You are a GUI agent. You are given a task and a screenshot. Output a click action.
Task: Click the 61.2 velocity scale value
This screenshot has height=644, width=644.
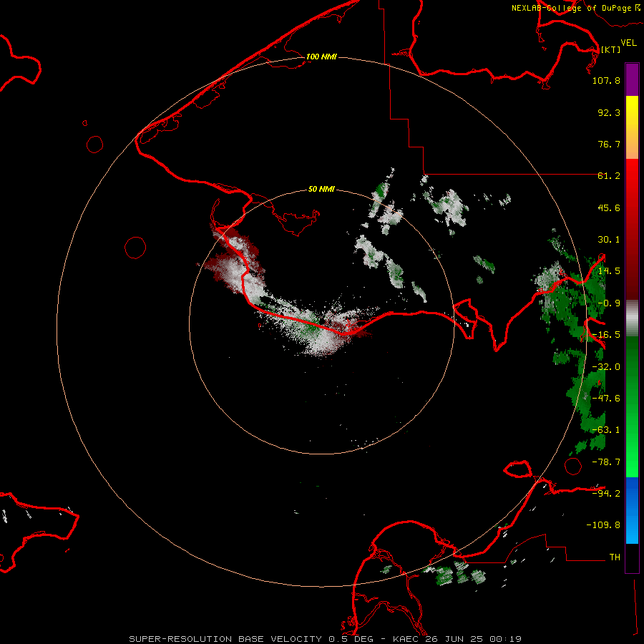coord(609,176)
